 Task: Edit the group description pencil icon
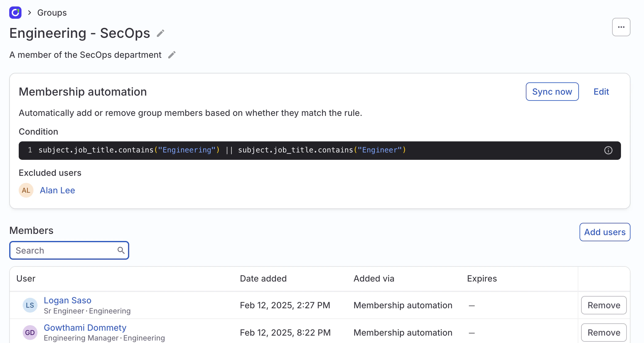coord(172,55)
